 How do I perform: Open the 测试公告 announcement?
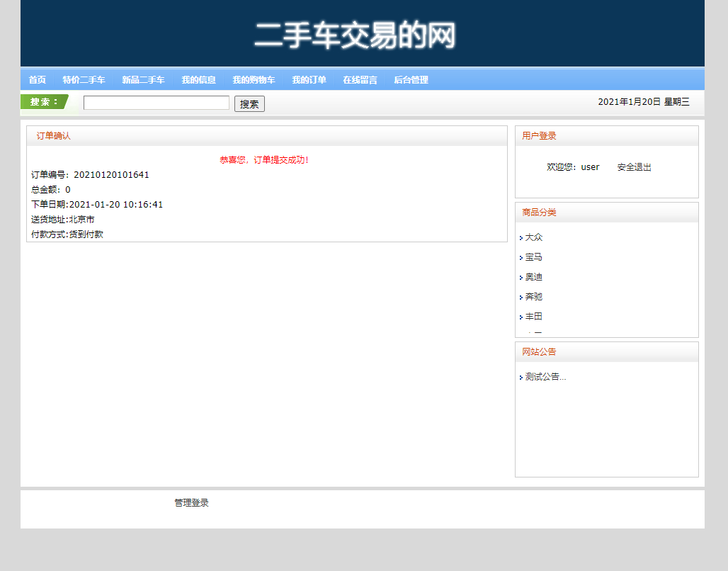coord(544,377)
